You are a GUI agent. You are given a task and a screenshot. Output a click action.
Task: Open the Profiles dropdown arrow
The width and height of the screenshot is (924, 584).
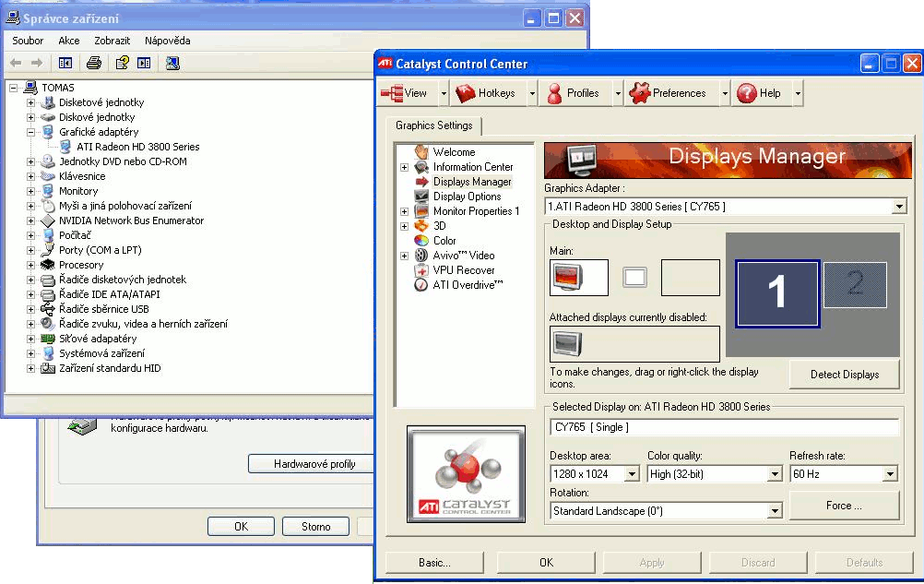click(618, 93)
